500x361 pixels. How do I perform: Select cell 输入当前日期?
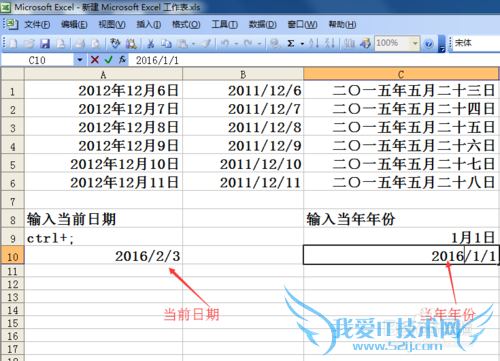[103, 219]
